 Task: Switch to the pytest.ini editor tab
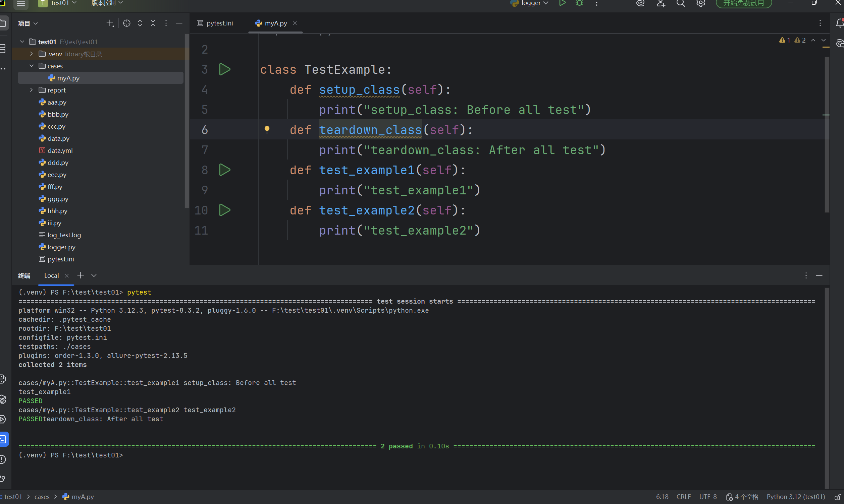215,23
